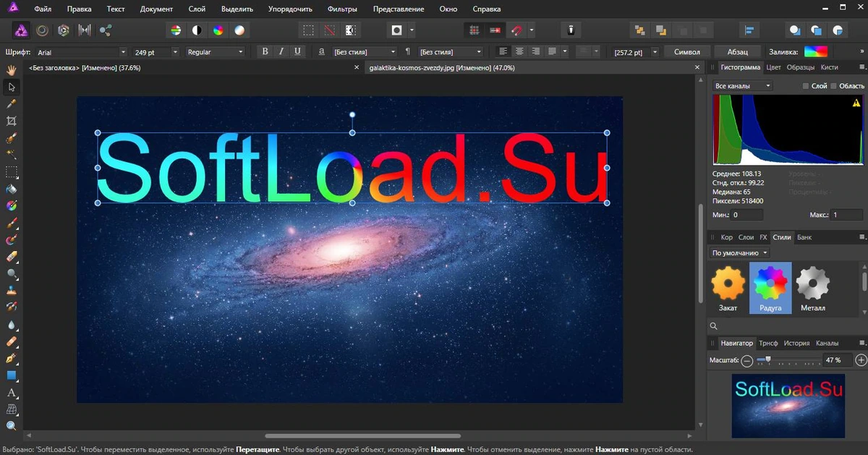Switch to the Цвет panel tab

click(x=773, y=67)
